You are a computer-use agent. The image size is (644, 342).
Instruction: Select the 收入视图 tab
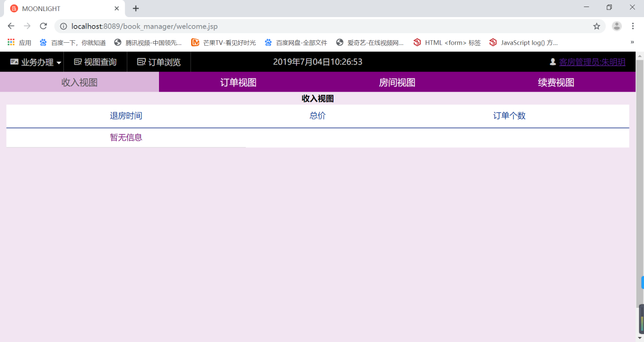[79, 82]
